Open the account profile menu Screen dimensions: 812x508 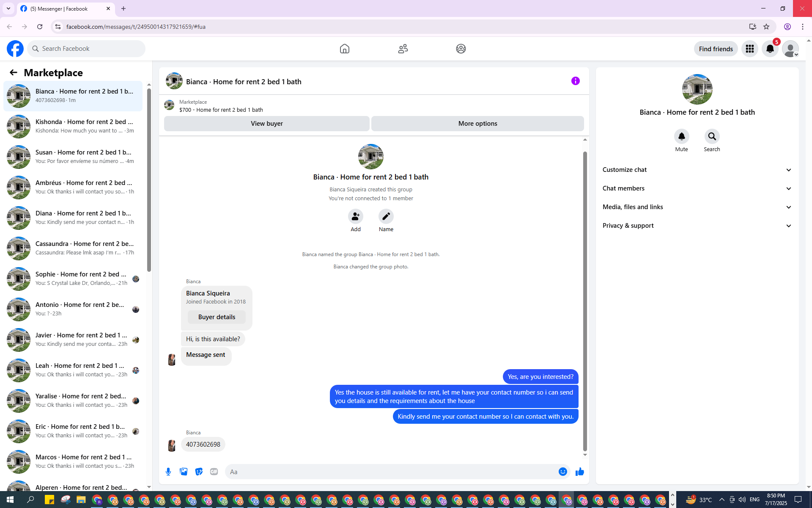[x=790, y=49]
